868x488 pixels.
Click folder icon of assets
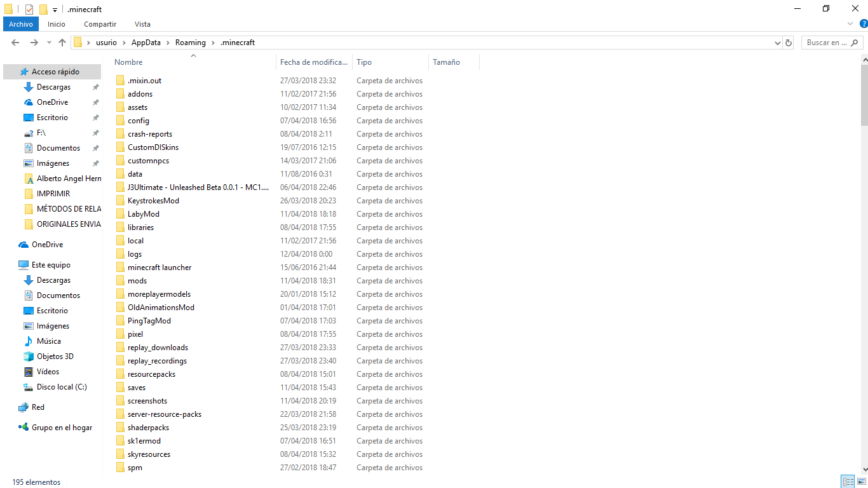pos(121,107)
